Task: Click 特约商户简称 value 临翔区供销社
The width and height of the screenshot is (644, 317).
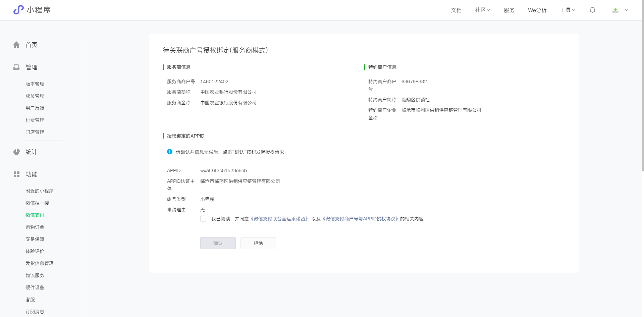Action: click(x=416, y=100)
